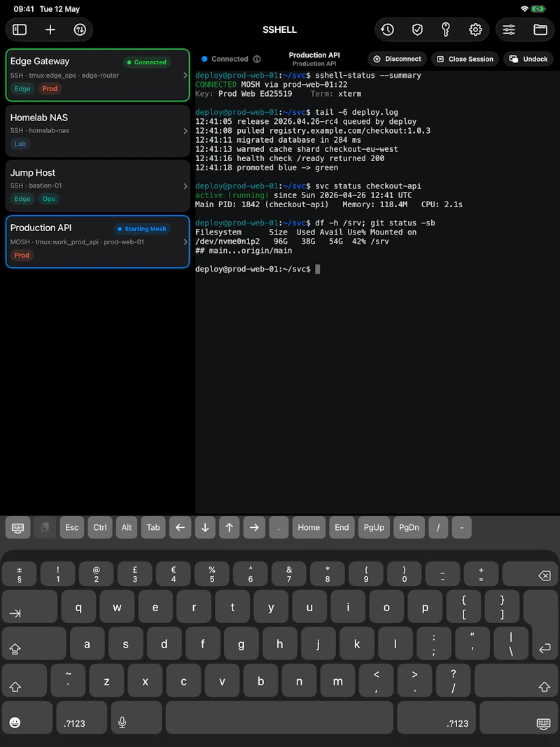Click the Prod tag on Edge Gateway
The image size is (560, 747).
(x=50, y=89)
